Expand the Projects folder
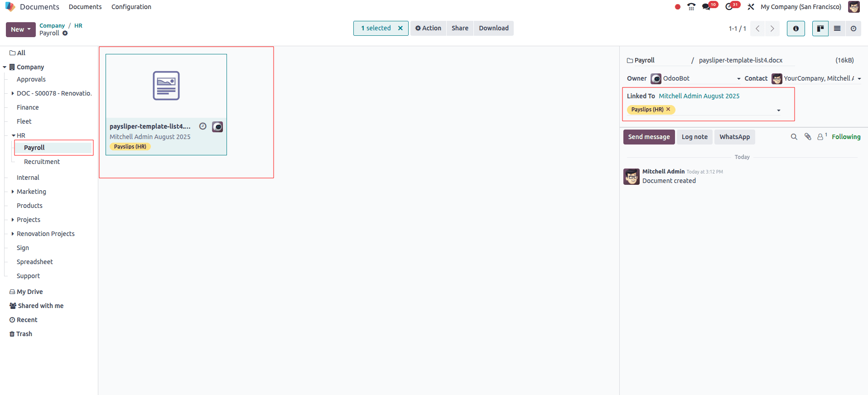The image size is (868, 395). [x=13, y=220]
